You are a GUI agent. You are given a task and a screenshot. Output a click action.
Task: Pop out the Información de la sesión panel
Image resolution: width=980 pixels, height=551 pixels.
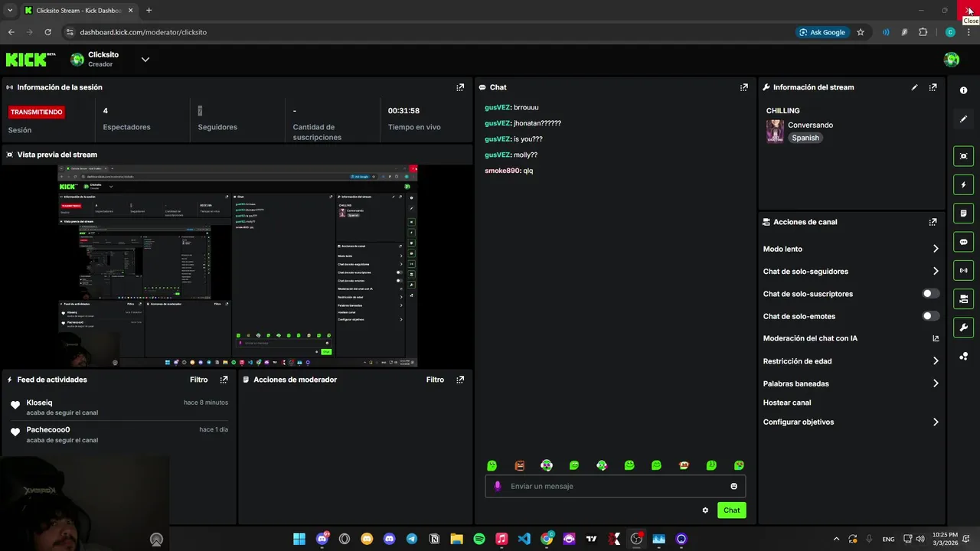pos(460,87)
